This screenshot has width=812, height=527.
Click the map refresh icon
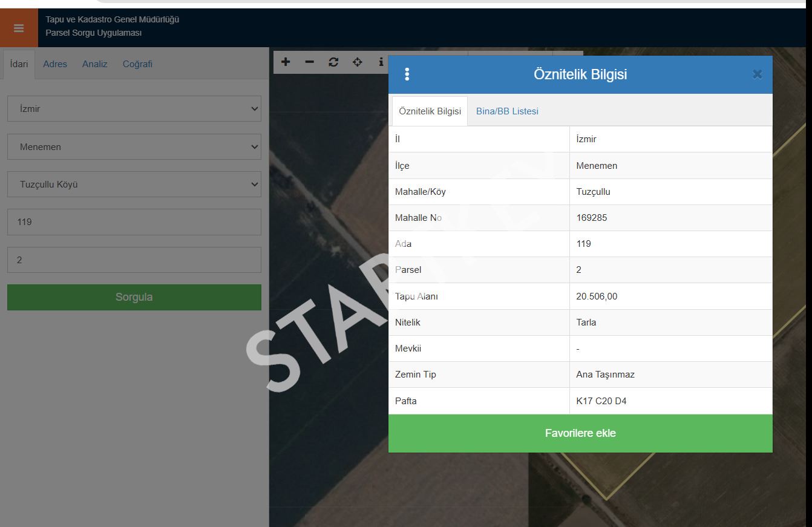pyautogui.click(x=333, y=62)
